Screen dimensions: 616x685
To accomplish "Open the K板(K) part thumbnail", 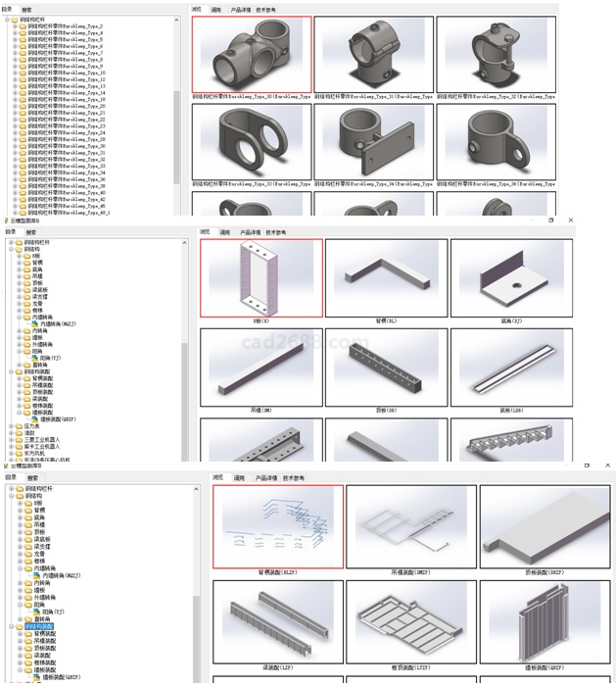I will [x=260, y=279].
